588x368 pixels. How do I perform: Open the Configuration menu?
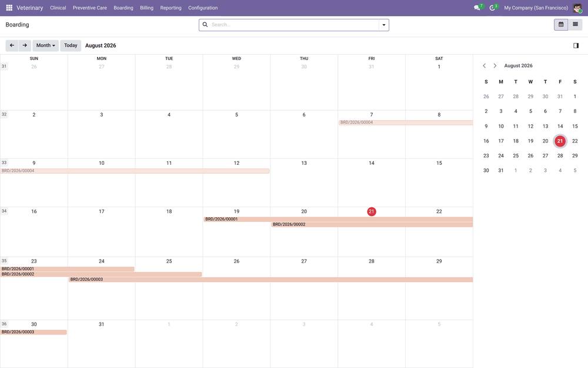click(203, 8)
